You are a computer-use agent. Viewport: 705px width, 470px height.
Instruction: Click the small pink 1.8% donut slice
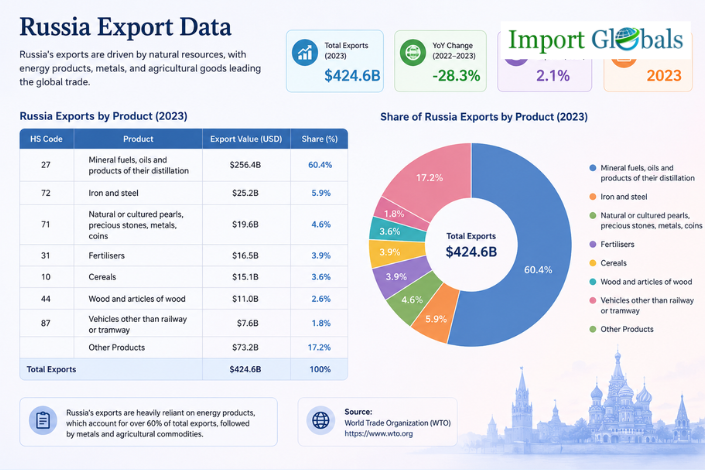[396, 213]
